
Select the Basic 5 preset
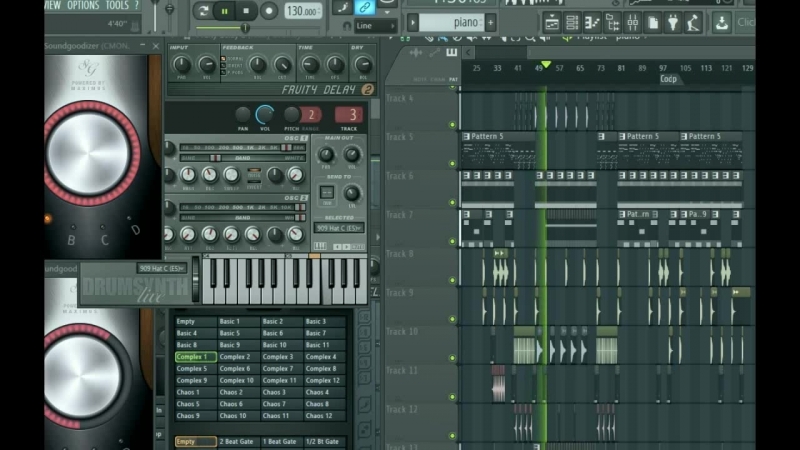point(239,333)
